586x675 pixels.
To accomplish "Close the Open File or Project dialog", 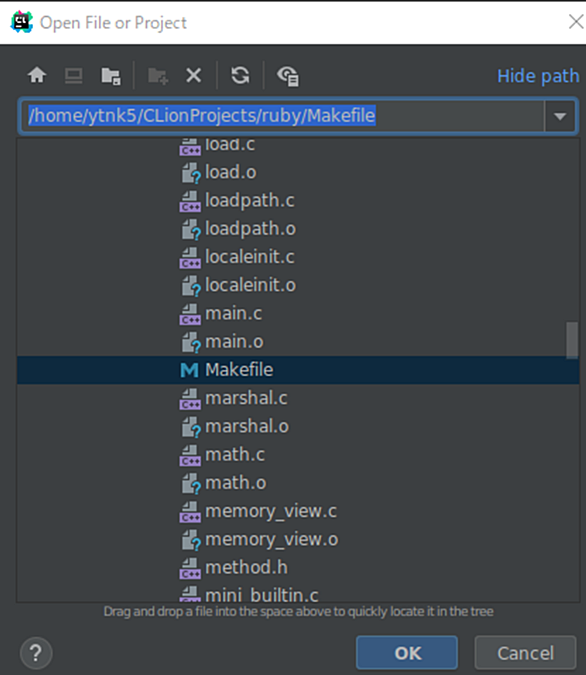I will click(576, 22).
